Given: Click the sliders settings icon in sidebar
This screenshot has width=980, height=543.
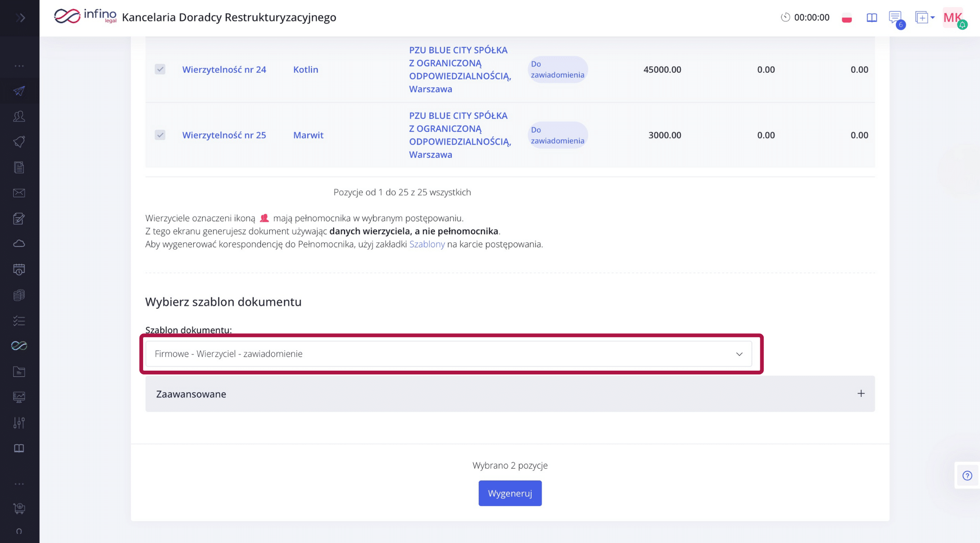Looking at the screenshot, I should click(19, 423).
